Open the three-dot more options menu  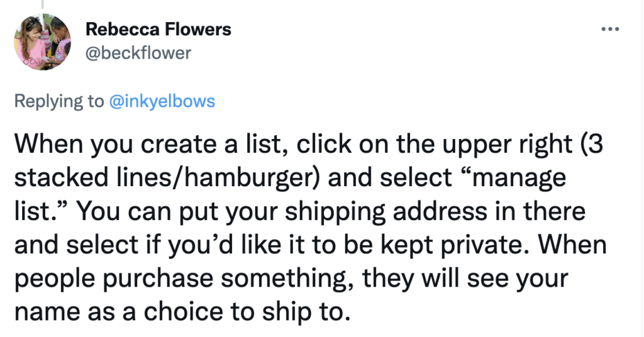pos(610,29)
